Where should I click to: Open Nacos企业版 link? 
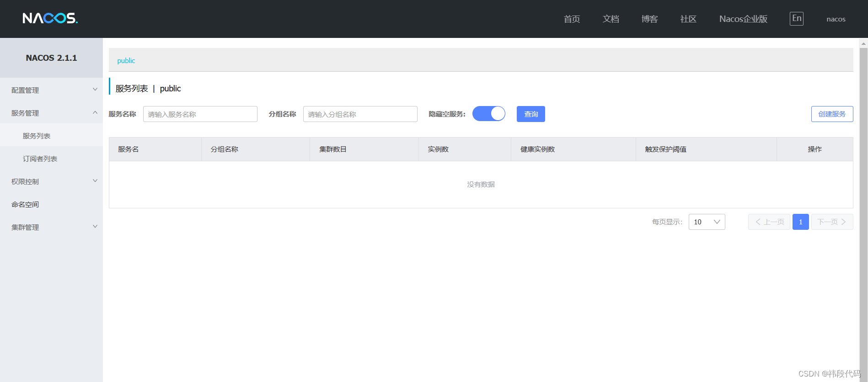pos(743,19)
